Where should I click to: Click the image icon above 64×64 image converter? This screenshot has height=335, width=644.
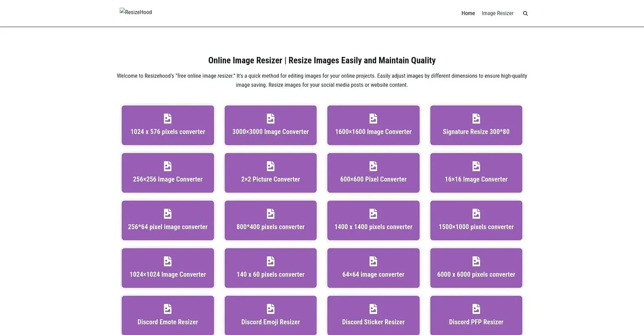[373, 261]
